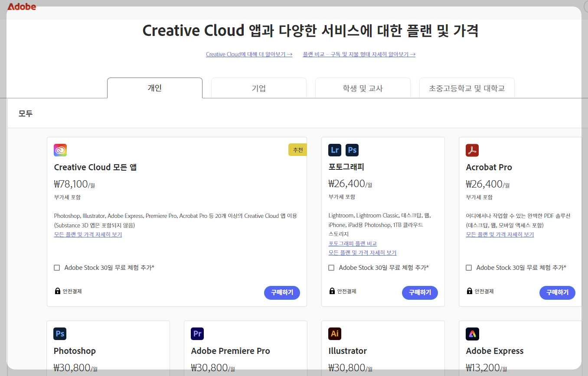Click the Illustrator Ai icon
Viewport: 588px width, 376px height.
tap(335, 334)
